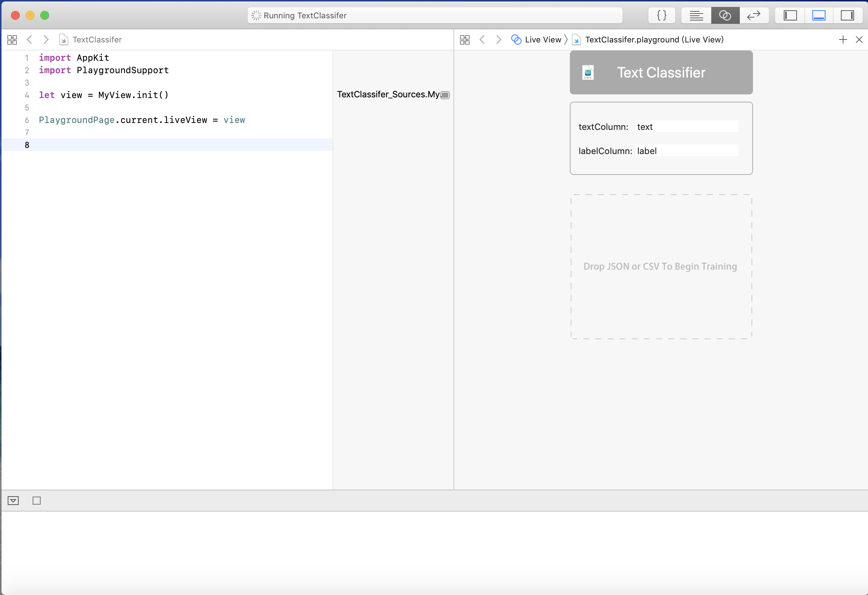The height and width of the screenshot is (595, 868).
Task: Open the Library curly braces button
Action: [661, 15]
